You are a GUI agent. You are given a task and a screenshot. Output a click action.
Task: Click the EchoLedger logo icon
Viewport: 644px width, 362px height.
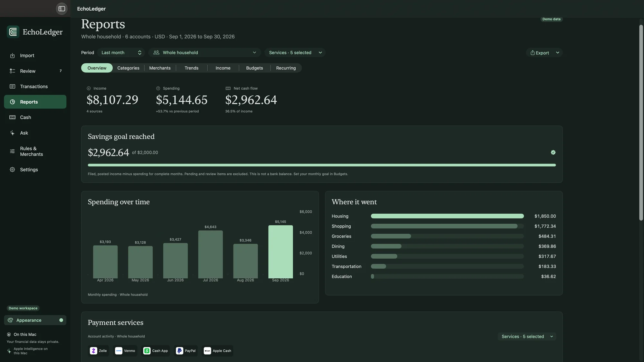point(13,32)
